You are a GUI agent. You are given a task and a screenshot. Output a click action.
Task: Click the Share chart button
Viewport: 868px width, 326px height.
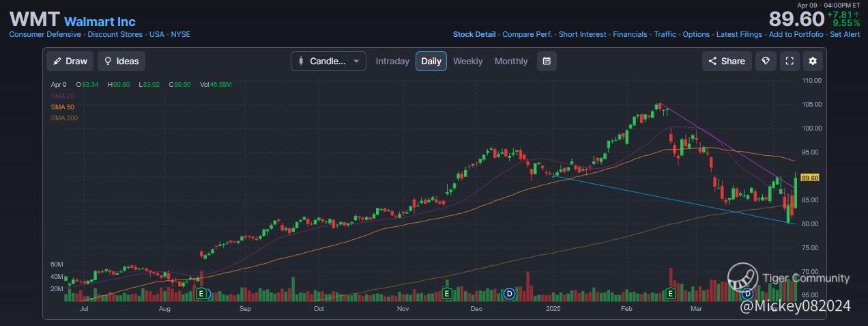tap(727, 61)
